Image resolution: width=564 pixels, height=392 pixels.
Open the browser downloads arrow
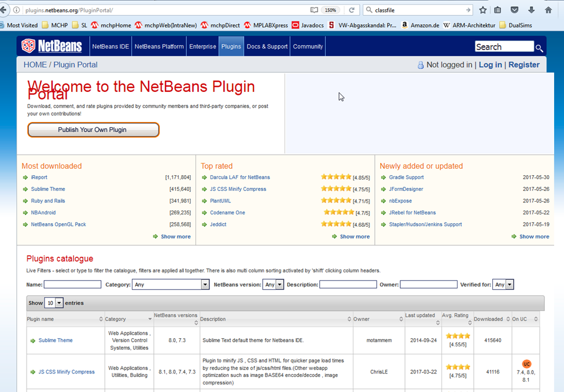pyautogui.click(x=531, y=10)
